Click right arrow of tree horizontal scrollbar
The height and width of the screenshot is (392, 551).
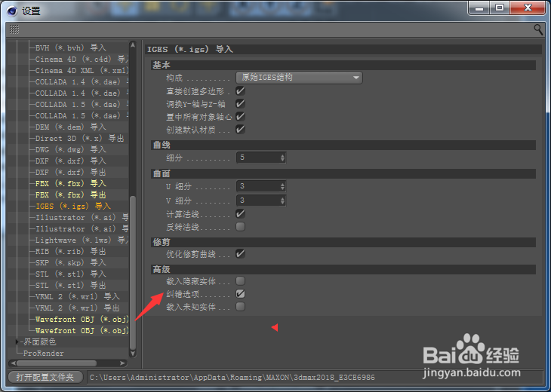[x=122, y=363]
